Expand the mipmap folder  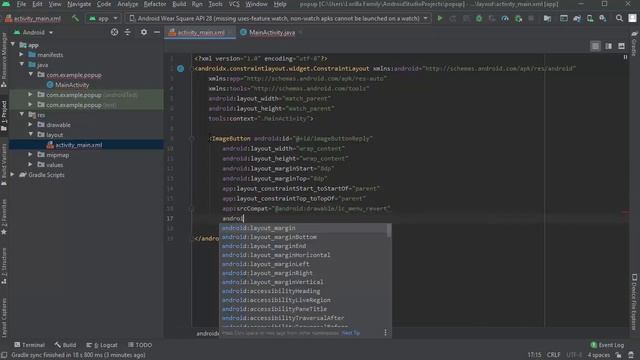pyautogui.click(x=30, y=155)
